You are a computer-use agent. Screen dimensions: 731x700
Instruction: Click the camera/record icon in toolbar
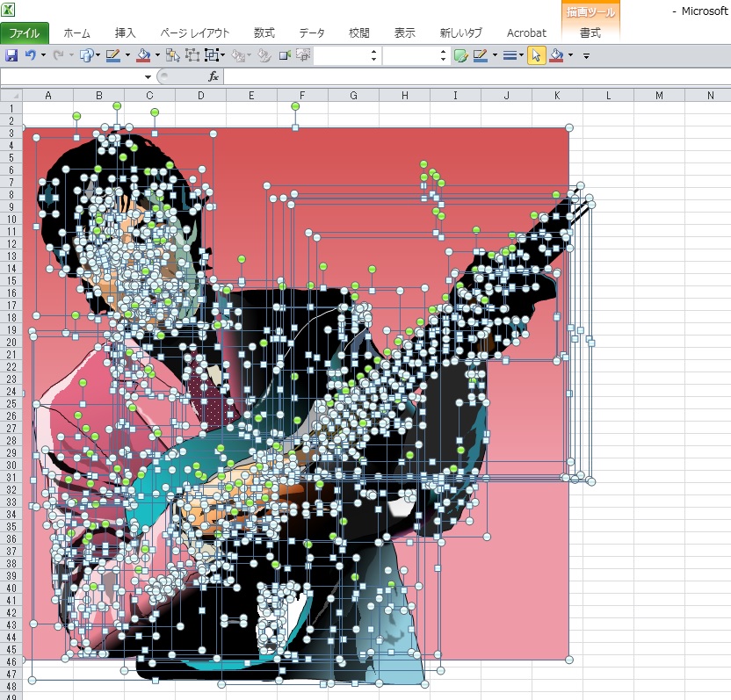[x=285, y=55]
